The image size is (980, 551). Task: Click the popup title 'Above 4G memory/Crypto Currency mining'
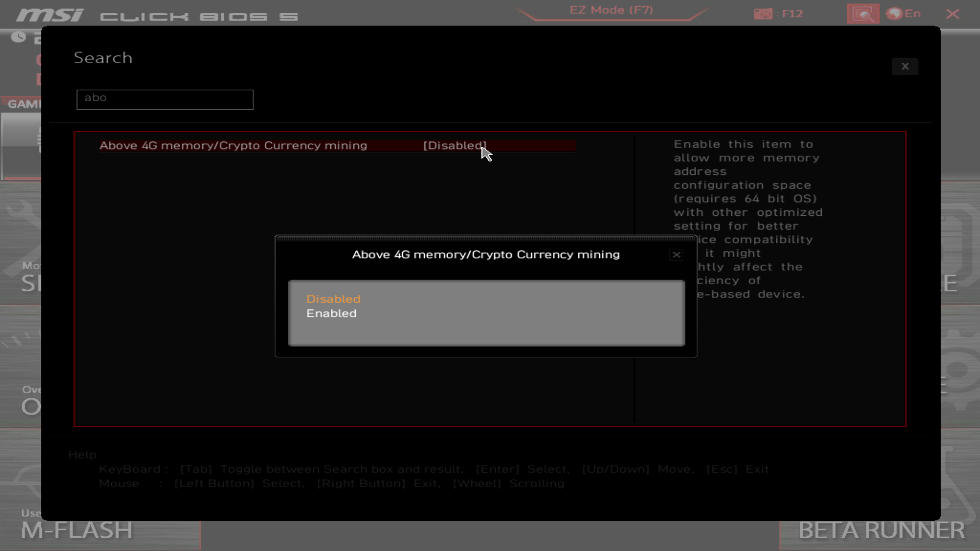[x=485, y=255]
